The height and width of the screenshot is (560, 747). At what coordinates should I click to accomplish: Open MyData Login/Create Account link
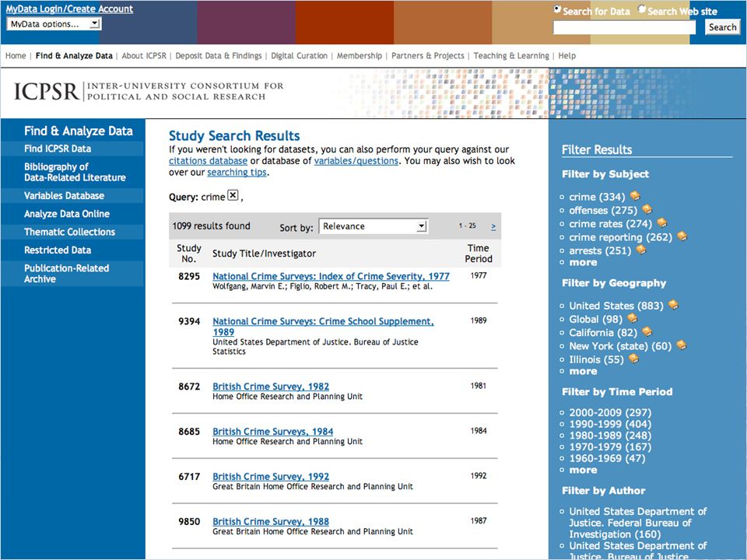(x=69, y=9)
